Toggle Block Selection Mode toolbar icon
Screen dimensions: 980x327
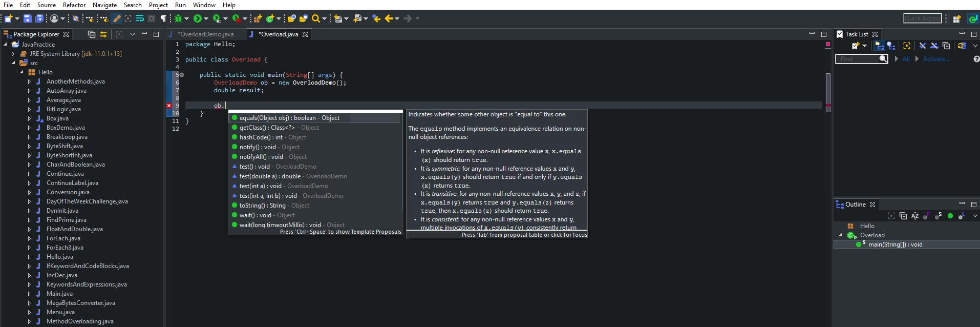(151, 18)
